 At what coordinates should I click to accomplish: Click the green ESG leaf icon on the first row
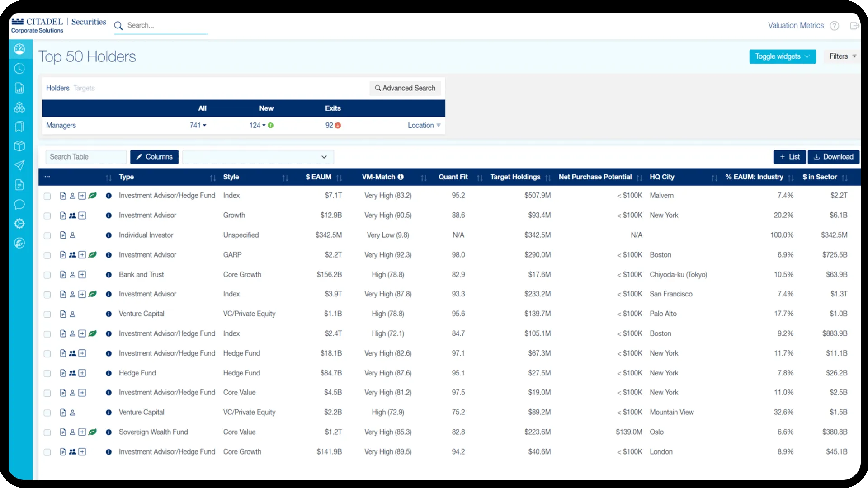[x=92, y=195]
